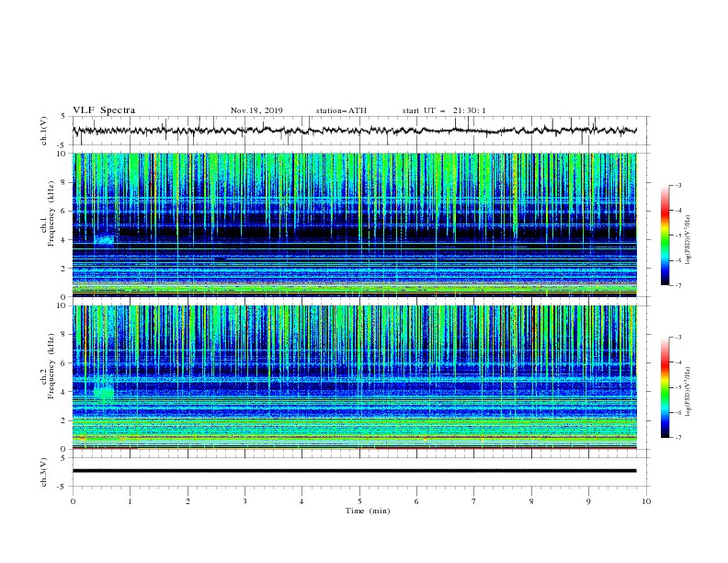Click the cyan 4 kHz burst in ch.1 spectrogram
The width and height of the screenshot is (728, 563).
tap(105, 240)
